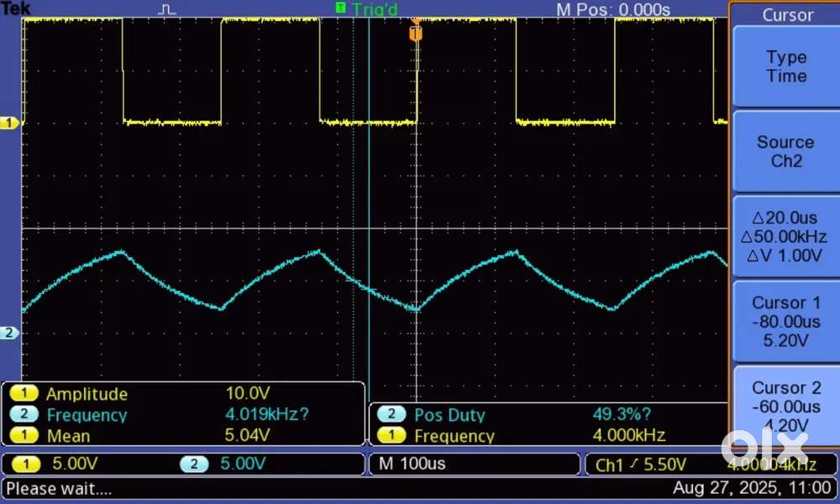Click the green Trig'd status indicator
This screenshot has width=840, height=504.
pyautogui.click(x=366, y=8)
